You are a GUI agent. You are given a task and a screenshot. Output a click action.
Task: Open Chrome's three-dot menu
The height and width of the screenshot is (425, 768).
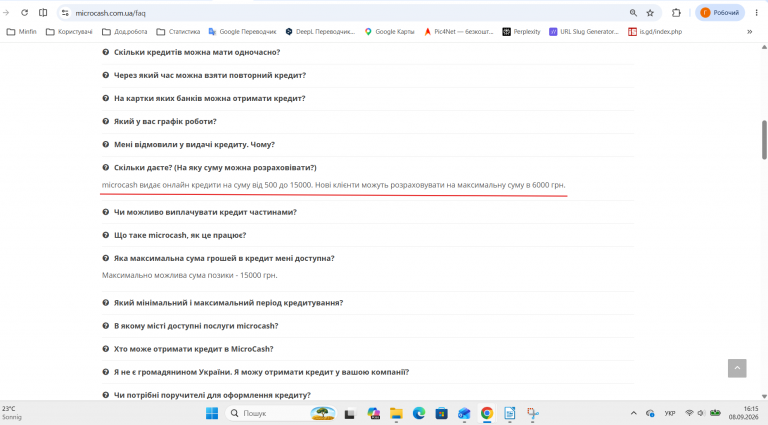pyautogui.click(x=756, y=13)
